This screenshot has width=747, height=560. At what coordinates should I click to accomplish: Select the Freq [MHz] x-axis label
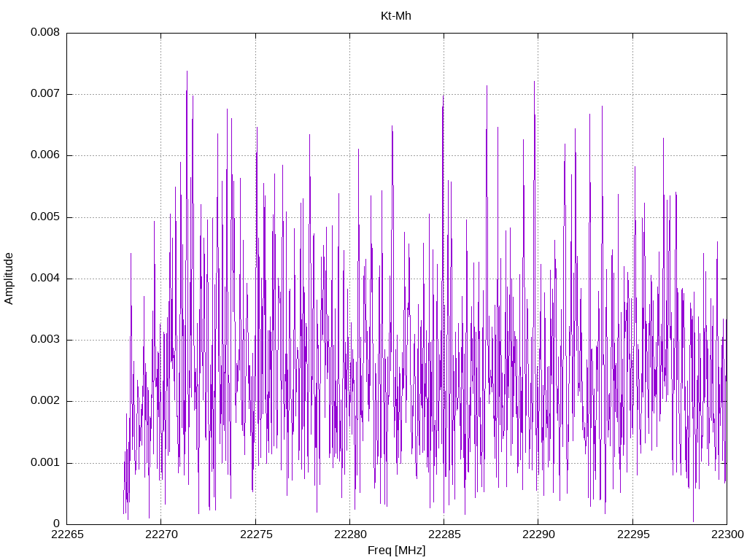pyautogui.click(x=396, y=551)
